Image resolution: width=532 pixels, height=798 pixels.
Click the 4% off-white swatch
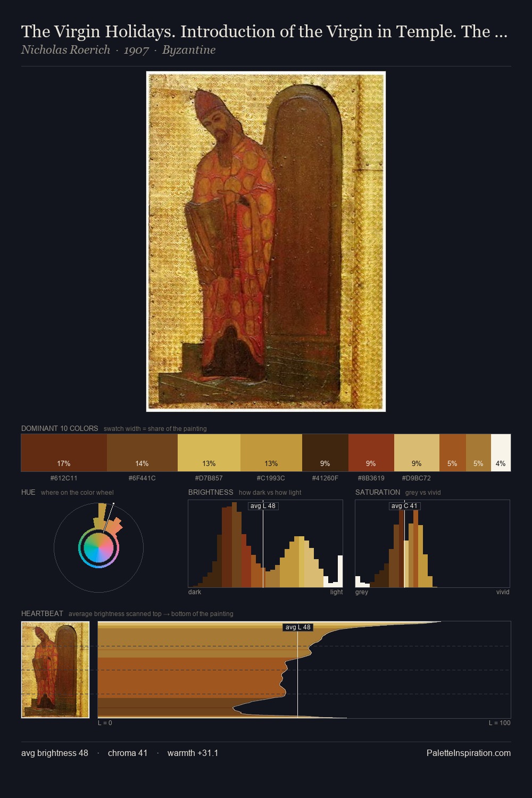pyautogui.click(x=501, y=453)
